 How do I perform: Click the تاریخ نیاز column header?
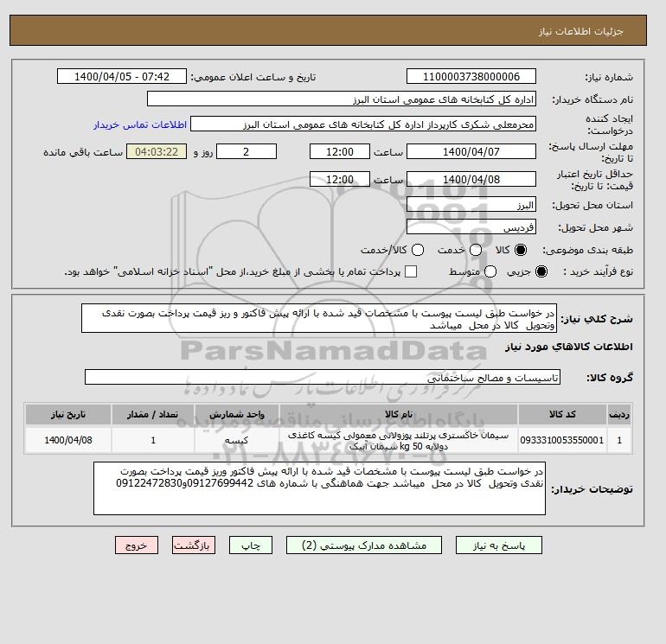[68, 414]
